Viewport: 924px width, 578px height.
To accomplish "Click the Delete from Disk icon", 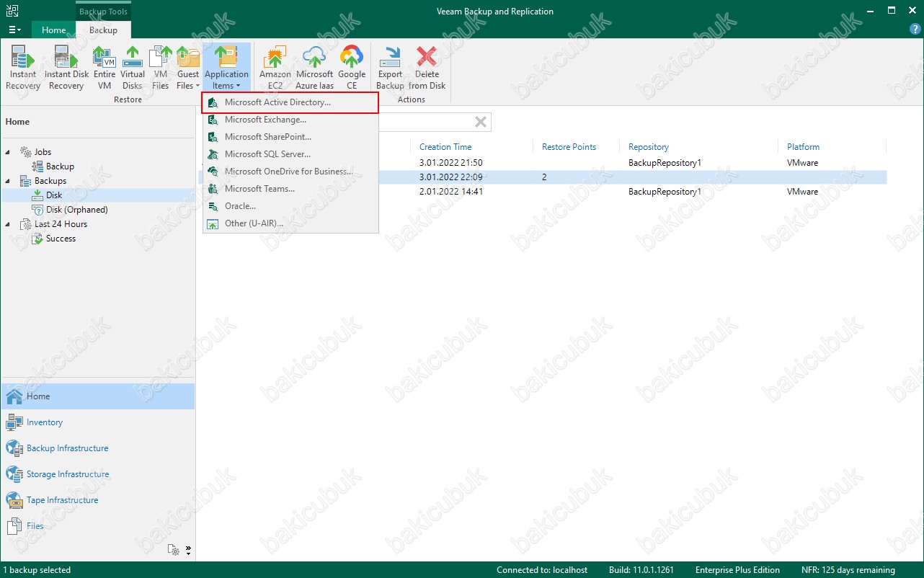I will (x=427, y=68).
